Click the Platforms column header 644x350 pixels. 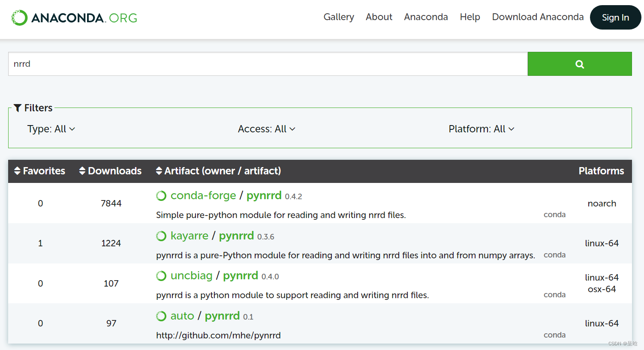pos(601,171)
